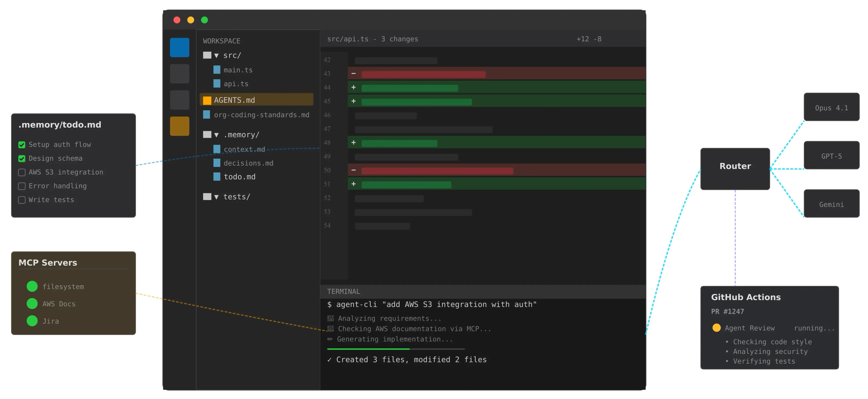The height and width of the screenshot is (399, 868).
Task: Uncheck the Design schema checkbox
Action: pos(21,158)
